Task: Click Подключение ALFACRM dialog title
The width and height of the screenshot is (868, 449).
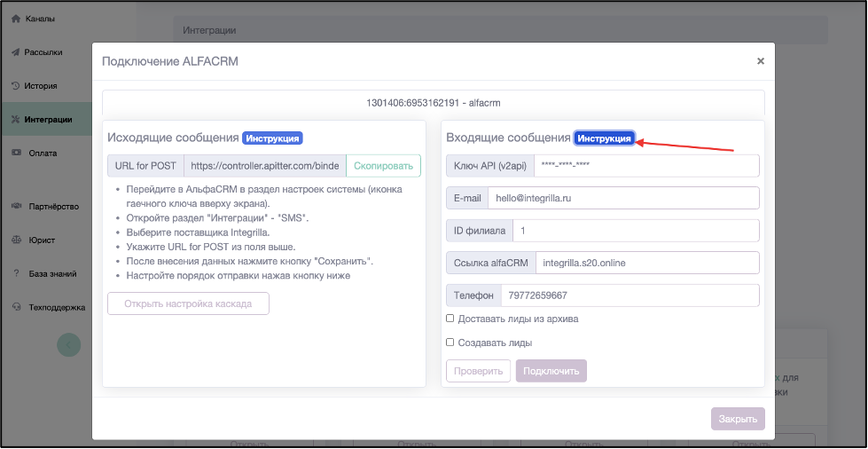Action: (x=170, y=61)
